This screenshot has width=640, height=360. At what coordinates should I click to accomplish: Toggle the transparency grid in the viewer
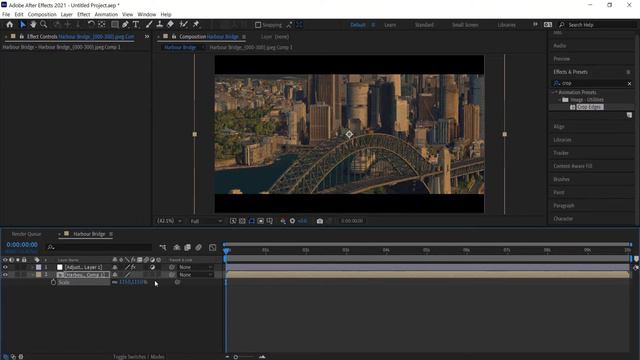242,221
